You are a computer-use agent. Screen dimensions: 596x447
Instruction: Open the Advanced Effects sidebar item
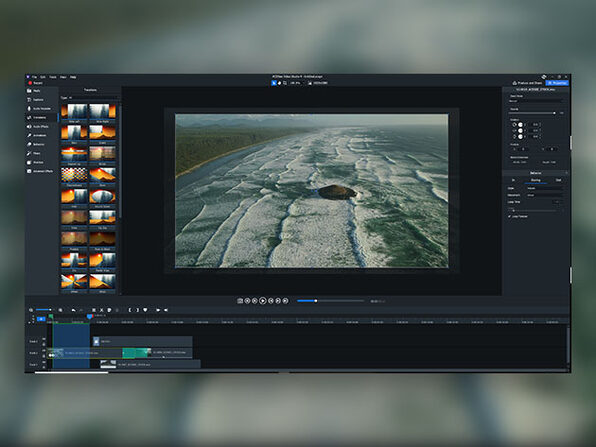pyautogui.click(x=41, y=171)
